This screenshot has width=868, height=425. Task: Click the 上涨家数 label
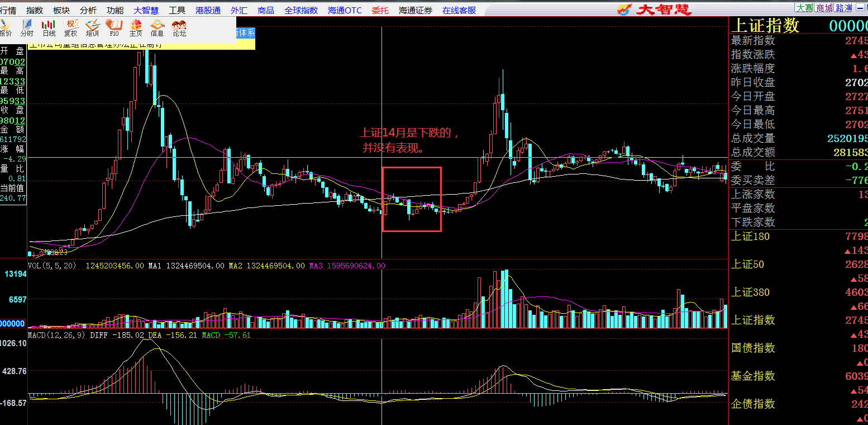[x=753, y=194]
